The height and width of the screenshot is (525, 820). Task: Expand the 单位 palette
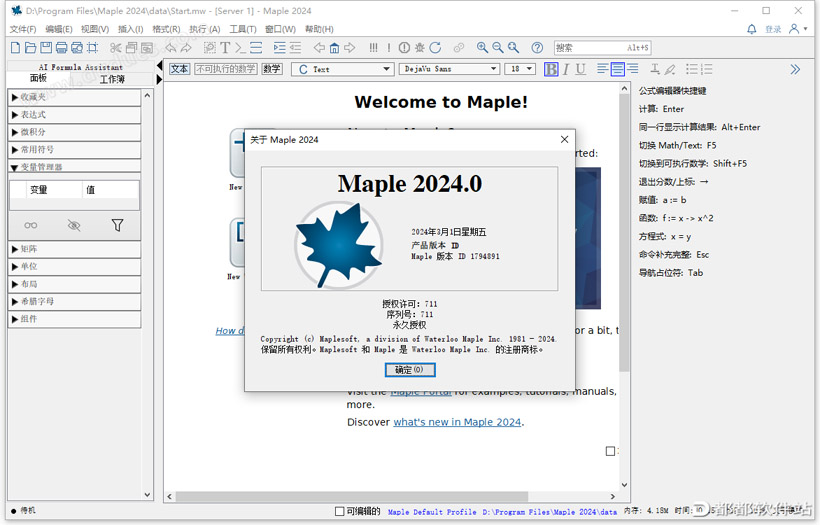click(x=75, y=267)
